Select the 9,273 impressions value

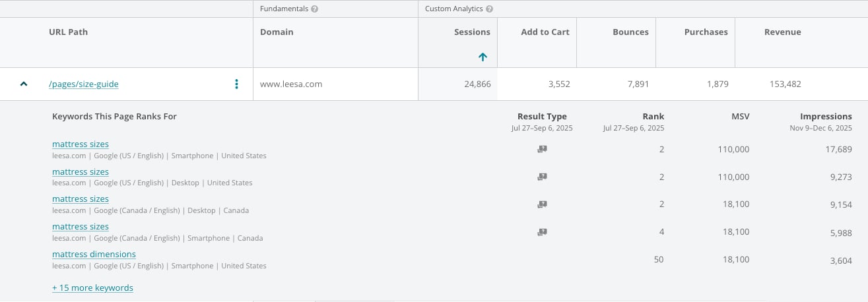tap(841, 177)
